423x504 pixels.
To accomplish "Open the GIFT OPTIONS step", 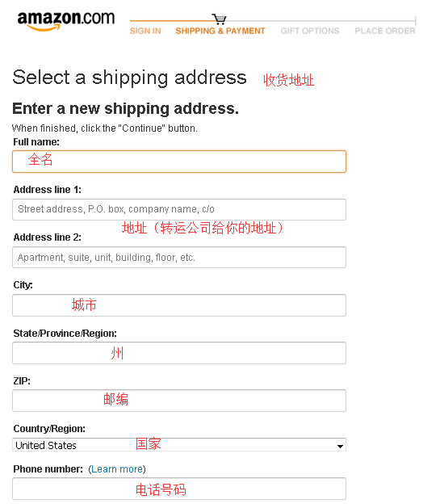I will (x=310, y=31).
